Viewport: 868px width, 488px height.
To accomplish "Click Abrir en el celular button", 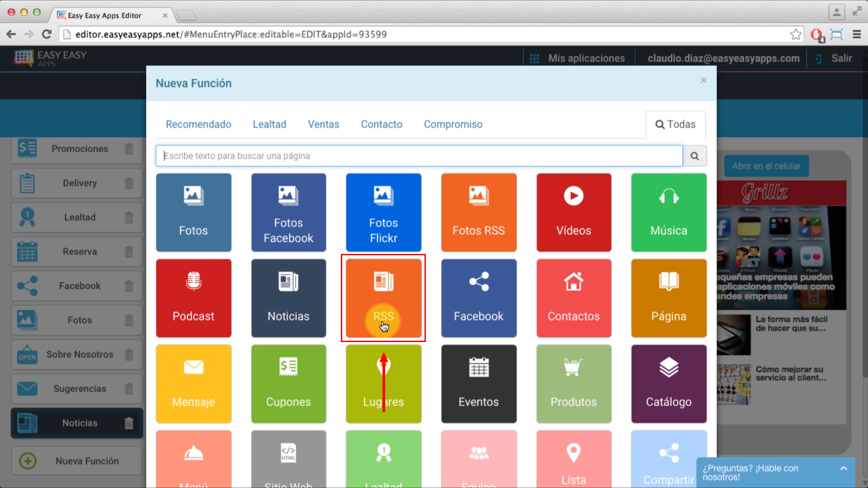I will tap(766, 166).
